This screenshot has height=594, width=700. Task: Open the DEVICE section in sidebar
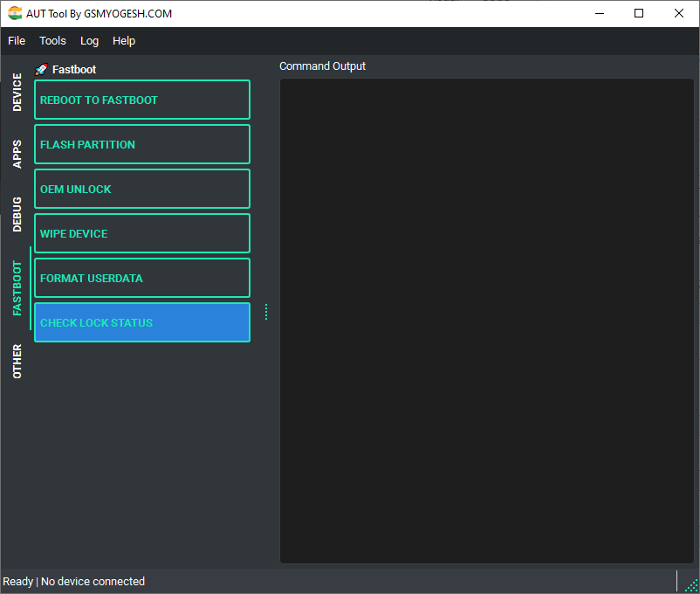point(17,90)
